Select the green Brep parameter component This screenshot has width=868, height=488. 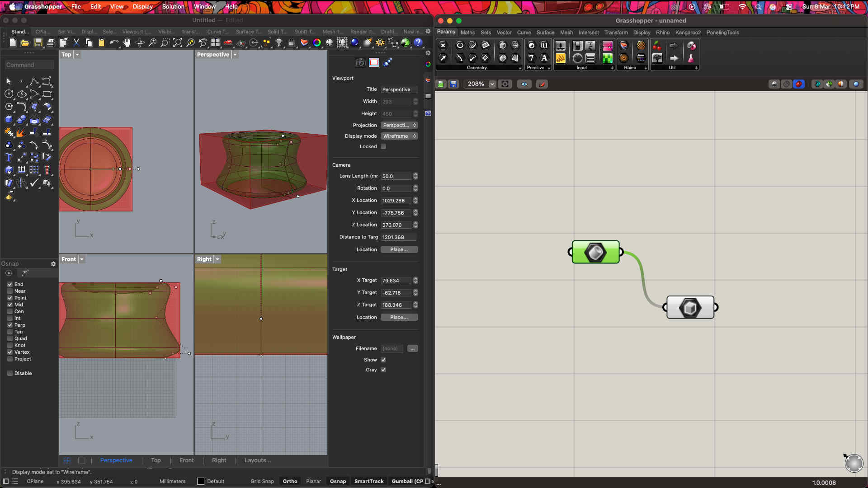click(595, 252)
